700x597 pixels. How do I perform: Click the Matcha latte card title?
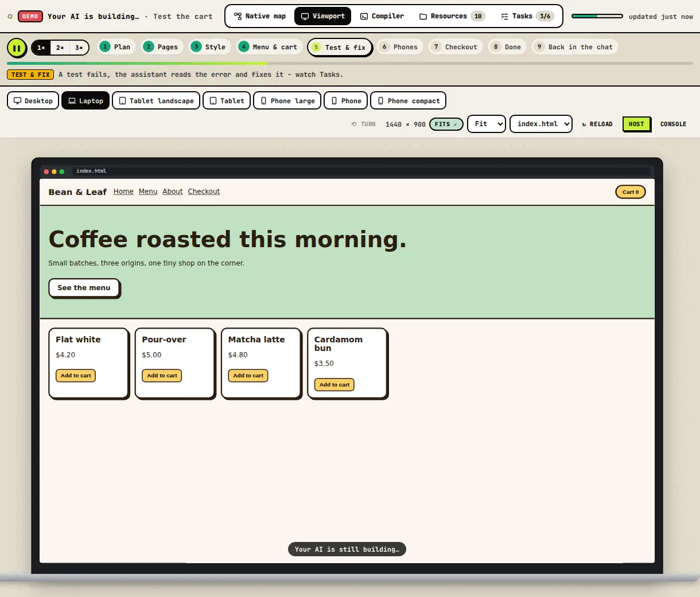pyautogui.click(x=256, y=340)
